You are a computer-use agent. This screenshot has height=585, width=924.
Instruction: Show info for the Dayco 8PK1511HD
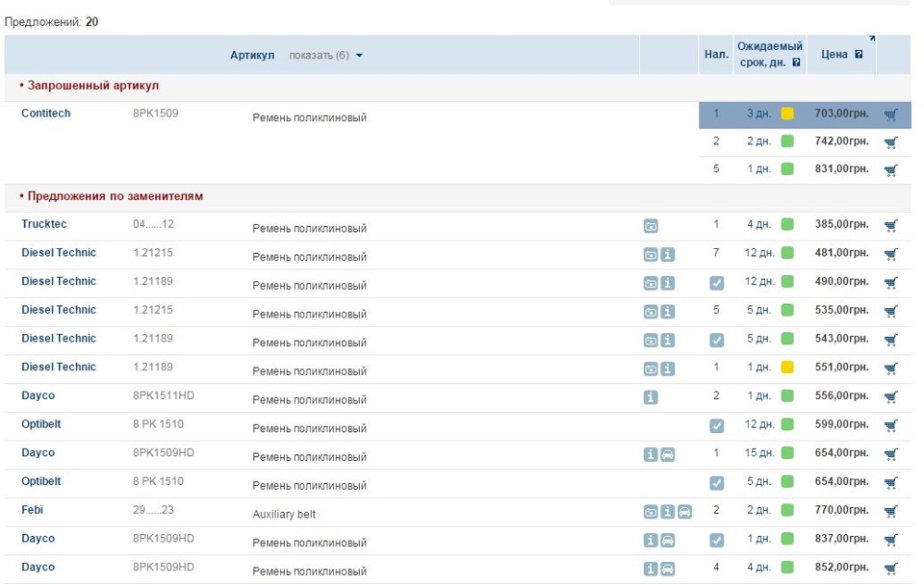(x=651, y=397)
